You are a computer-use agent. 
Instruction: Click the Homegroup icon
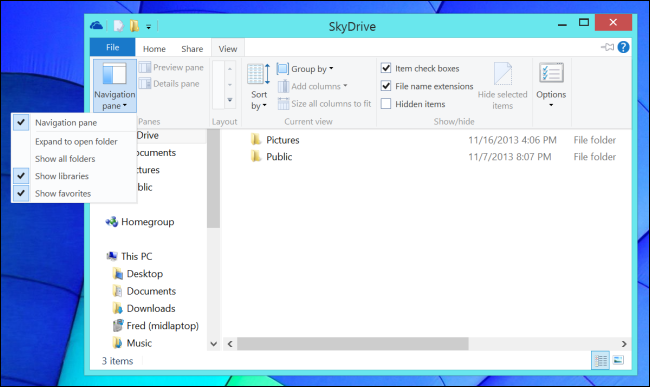112,222
